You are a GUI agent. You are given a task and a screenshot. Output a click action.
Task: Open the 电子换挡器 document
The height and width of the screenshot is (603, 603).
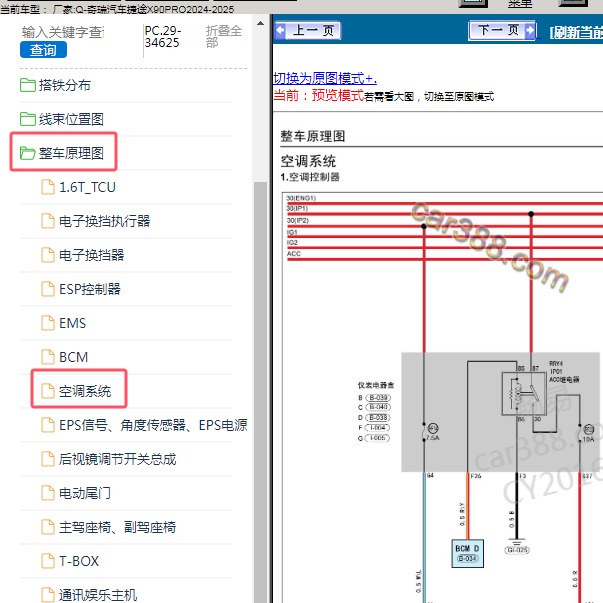[91, 255]
